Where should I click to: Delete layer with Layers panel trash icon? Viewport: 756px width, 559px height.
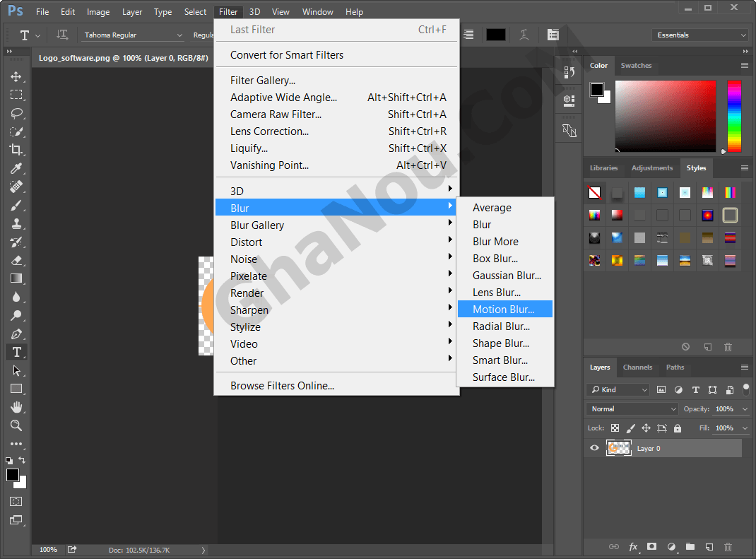tap(728, 546)
